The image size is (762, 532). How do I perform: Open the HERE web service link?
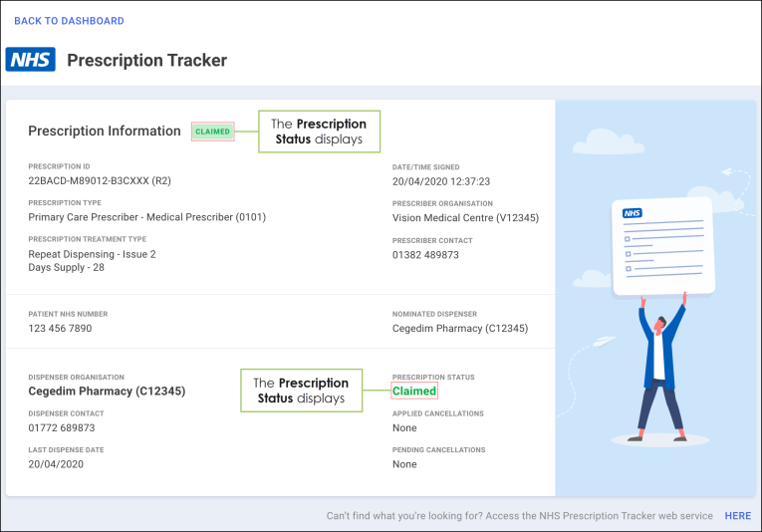737,516
